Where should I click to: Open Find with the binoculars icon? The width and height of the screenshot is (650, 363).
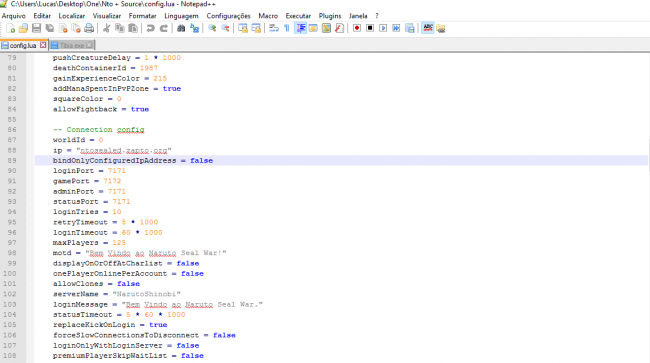[x=181, y=28]
